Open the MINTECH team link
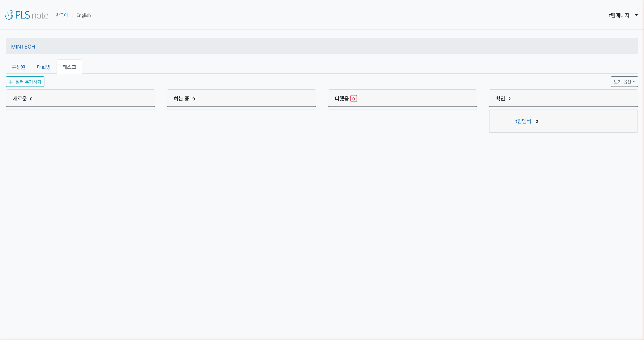 23,47
